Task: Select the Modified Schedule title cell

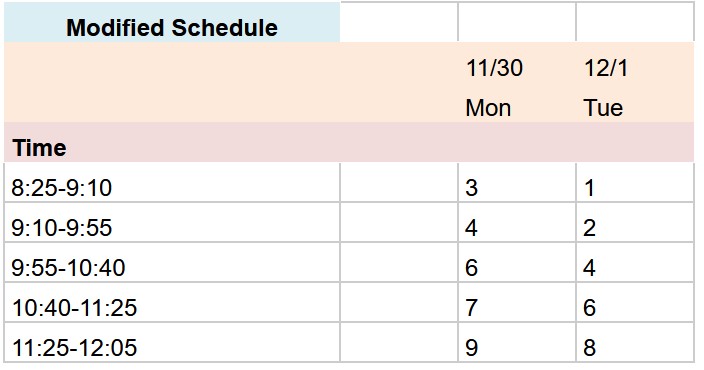Action: [x=172, y=22]
